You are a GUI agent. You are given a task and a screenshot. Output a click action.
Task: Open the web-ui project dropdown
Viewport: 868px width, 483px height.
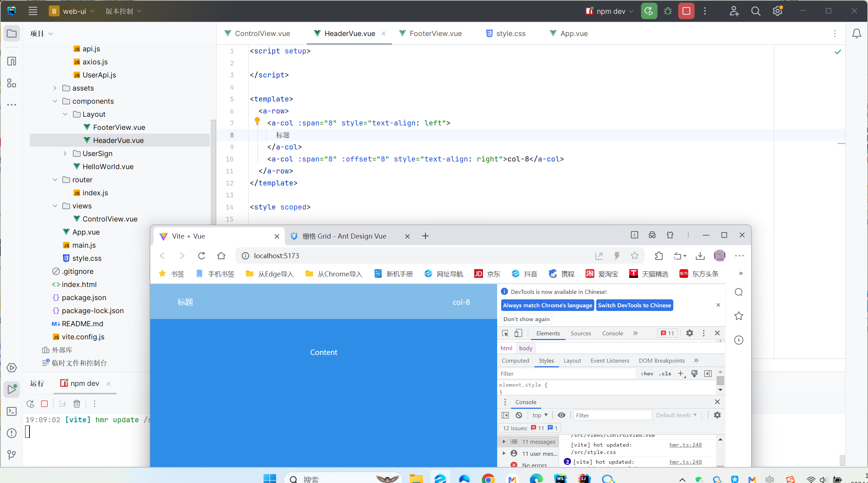[72, 11]
